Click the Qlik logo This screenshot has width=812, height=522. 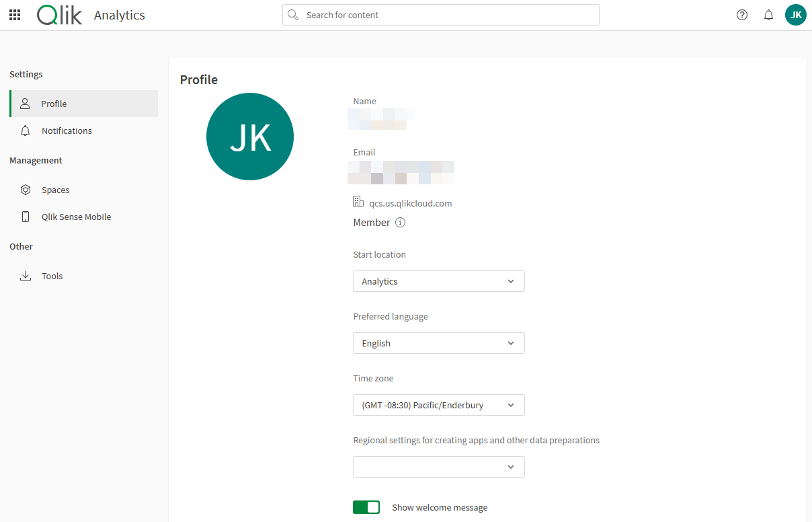click(x=59, y=14)
